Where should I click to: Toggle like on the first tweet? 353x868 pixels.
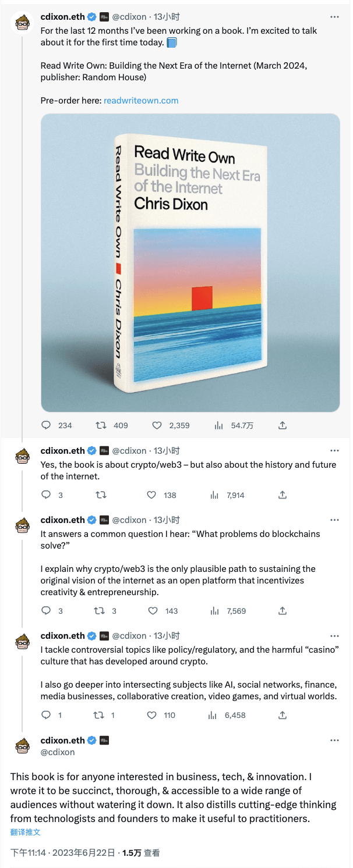[x=158, y=425]
